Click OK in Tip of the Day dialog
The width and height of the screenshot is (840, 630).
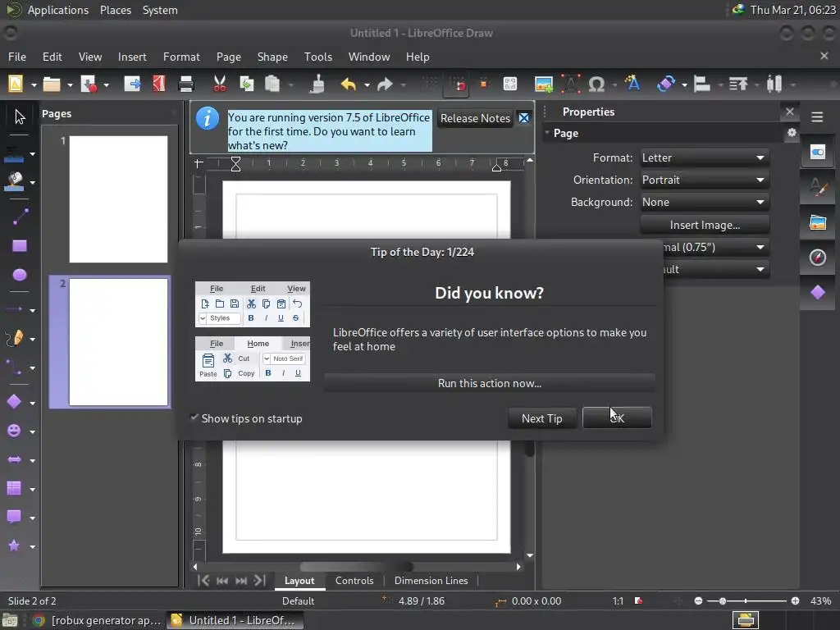[x=617, y=418]
